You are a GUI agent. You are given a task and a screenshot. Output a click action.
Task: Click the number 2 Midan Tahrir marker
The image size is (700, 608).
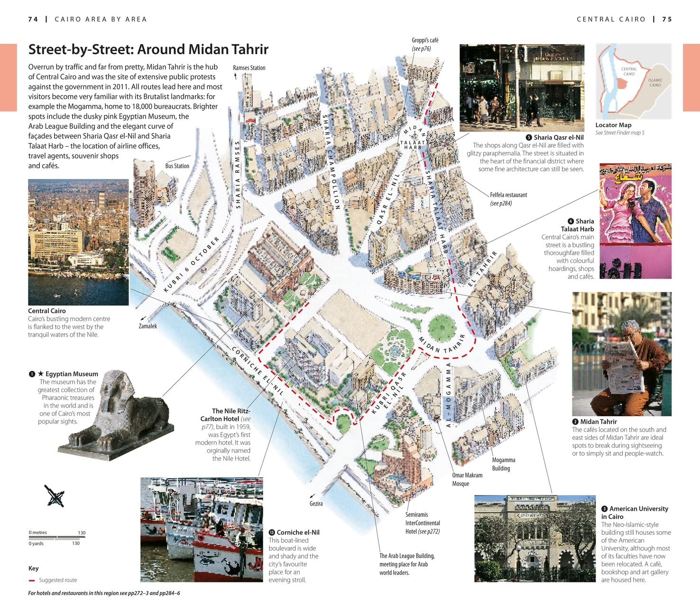575,421
